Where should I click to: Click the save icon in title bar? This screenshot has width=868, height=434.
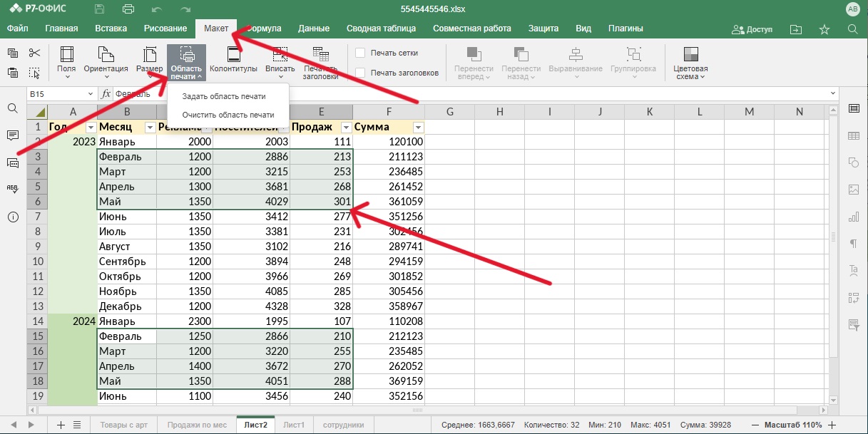coord(99,9)
